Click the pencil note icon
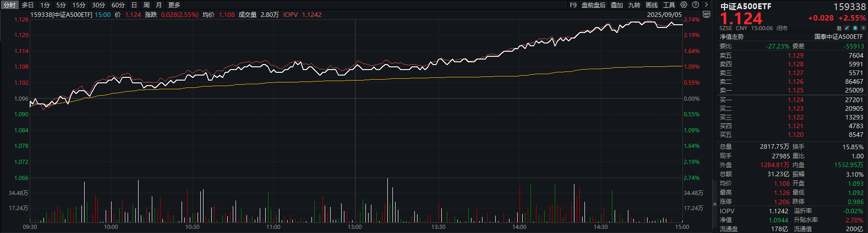 847,28
